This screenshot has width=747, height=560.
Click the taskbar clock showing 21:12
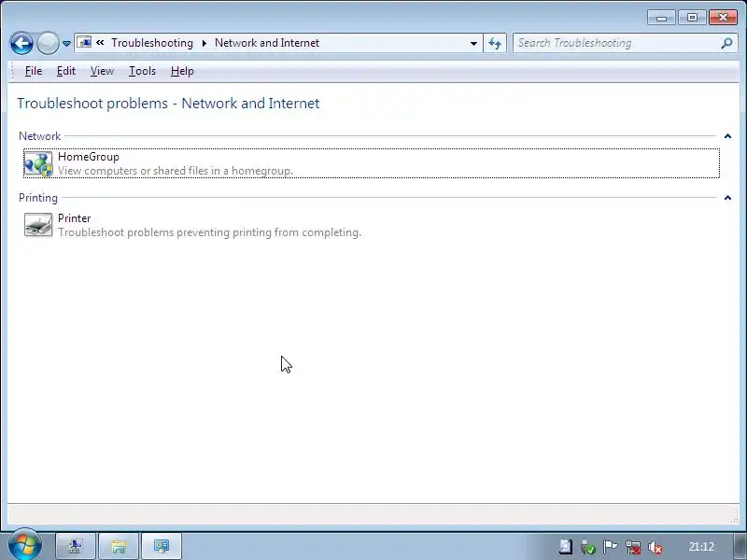point(701,547)
